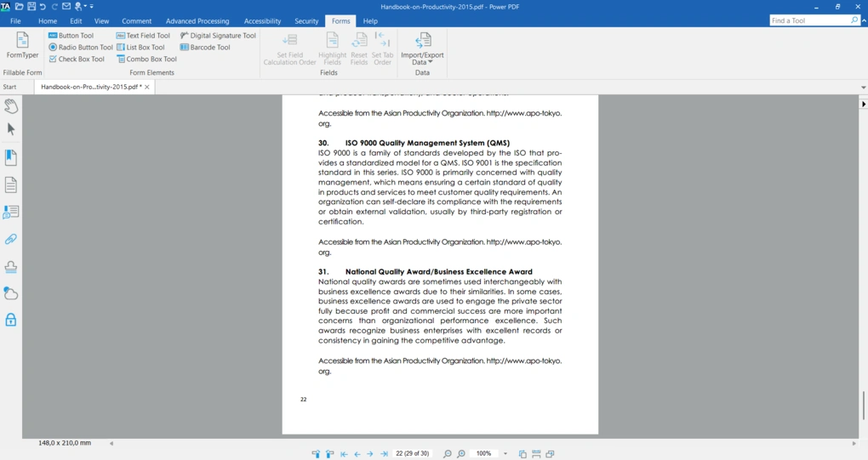Fit page to width in status bar

click(x=536, y=454)
